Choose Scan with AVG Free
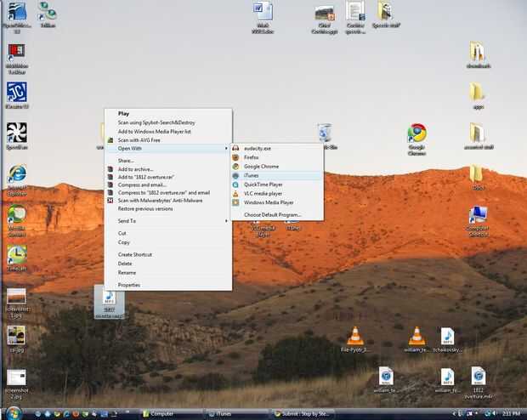Image resolution: width=527 pixels, height=420 pixels. (168, 140)
